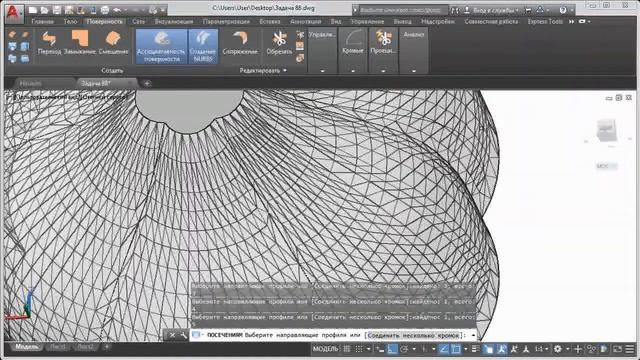640x360 pixels.
Task: Add a new drawing tab with plus button
Action: [x=147, y=84]
